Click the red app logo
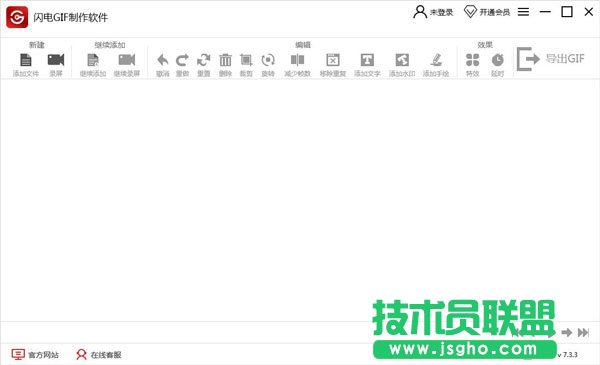This screenshot has height=365, width=600. (17, 17)
